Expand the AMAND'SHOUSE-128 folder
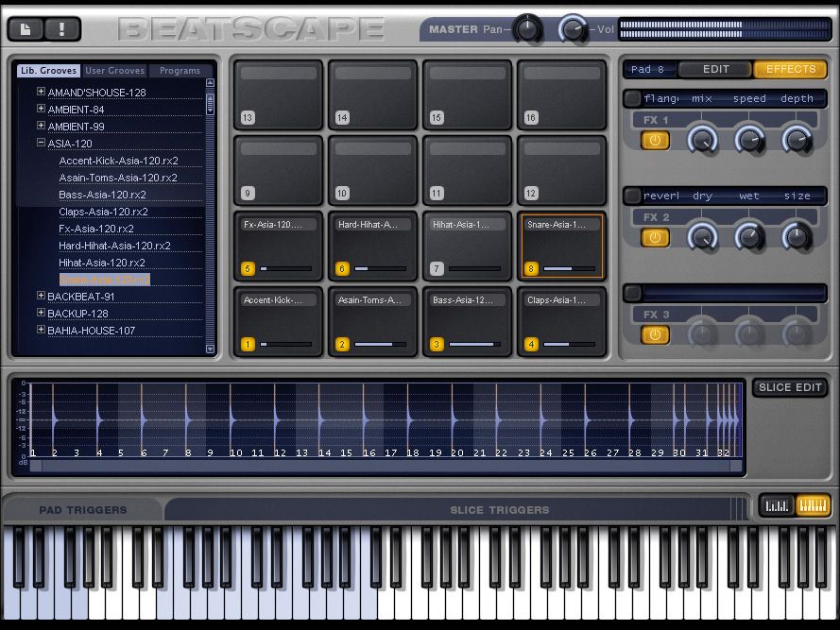The image size is (840, 630). pyautogui.click(x=41, y=92)
